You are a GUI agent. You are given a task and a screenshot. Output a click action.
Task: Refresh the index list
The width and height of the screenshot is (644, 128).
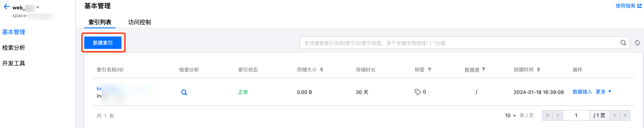[637, 43]
